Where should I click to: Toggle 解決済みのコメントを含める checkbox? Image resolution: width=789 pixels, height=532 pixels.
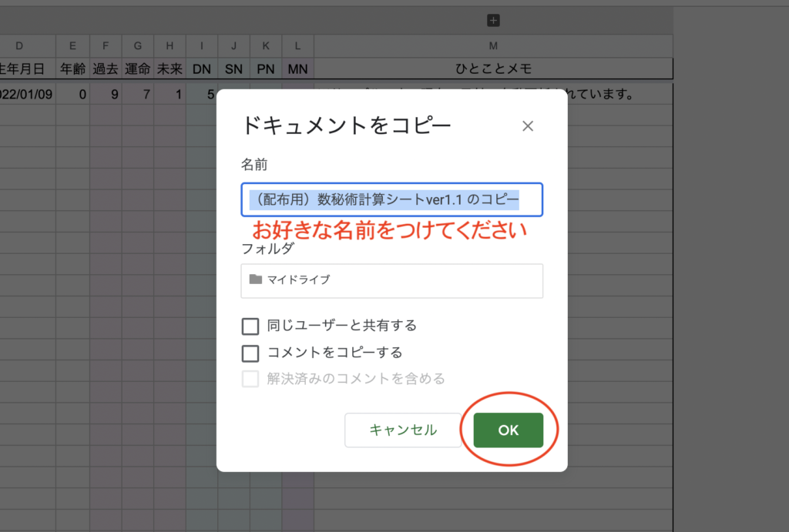click(x=250, y=379)
